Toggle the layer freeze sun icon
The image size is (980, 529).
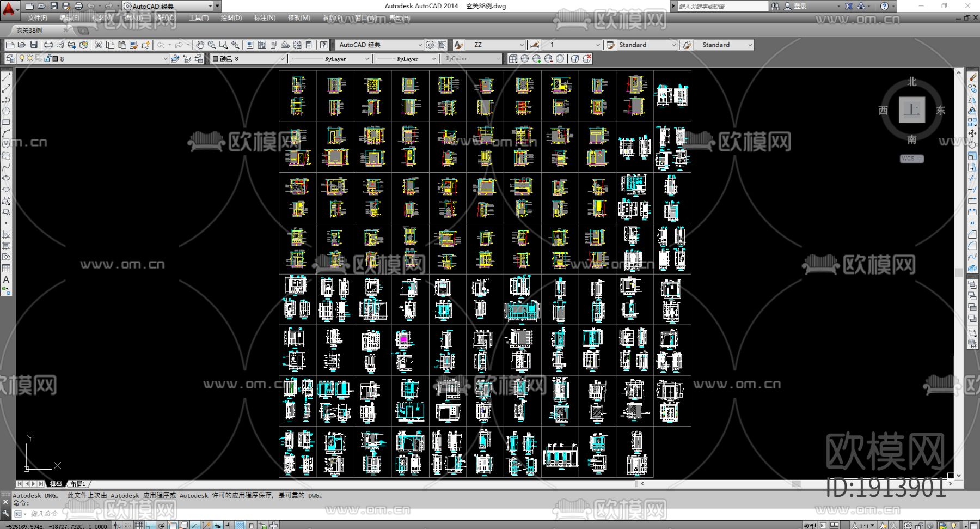tap(30, 59)
